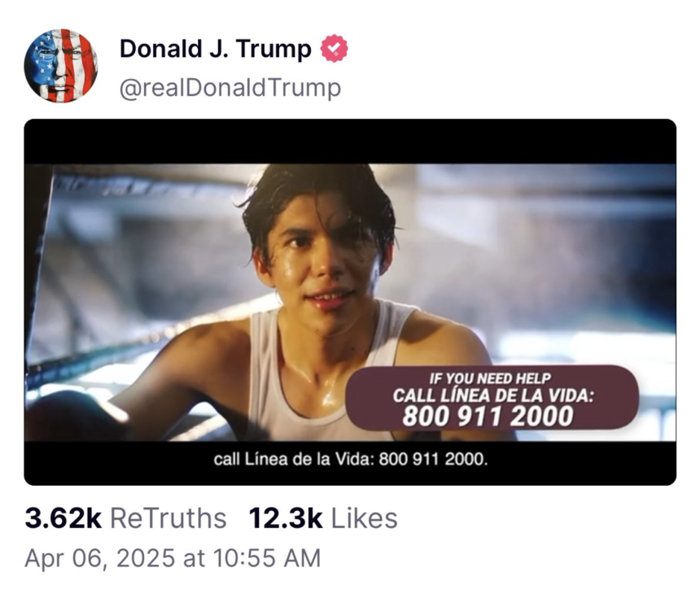700x594 pixels.
Task: Open the flag-themed profile avatar
Action: click(x=61, y=65)
